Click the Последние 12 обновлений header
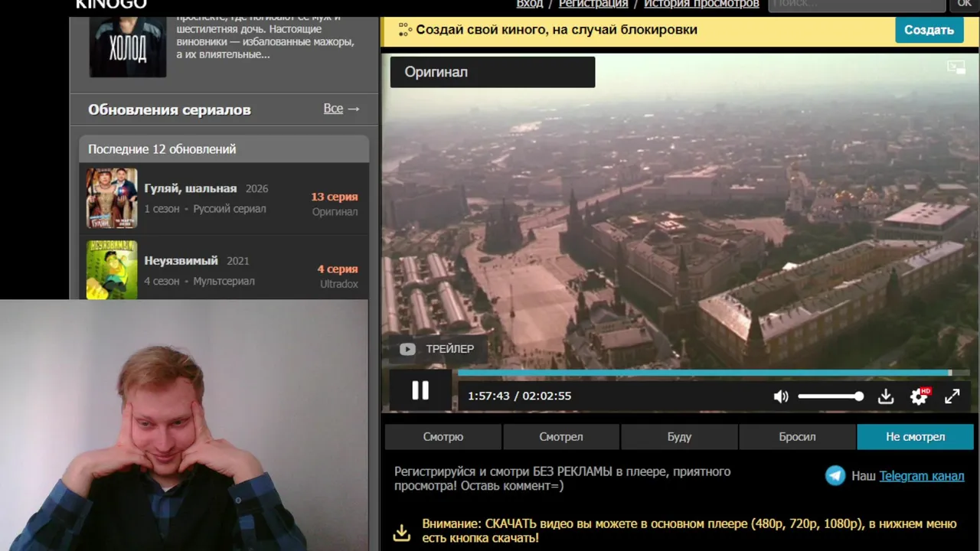Screen dimensions: 980x551 point(224,149)
